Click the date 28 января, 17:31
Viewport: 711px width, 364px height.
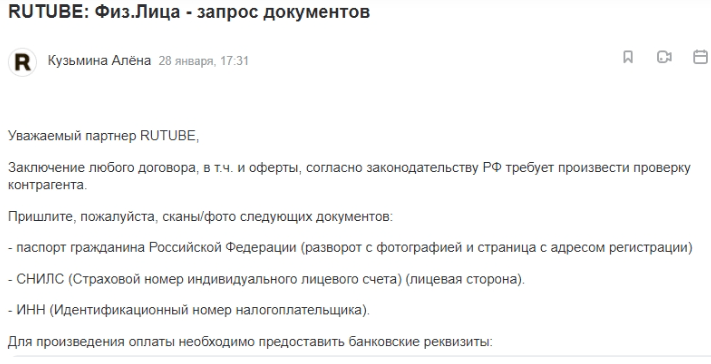coord(204,61)
